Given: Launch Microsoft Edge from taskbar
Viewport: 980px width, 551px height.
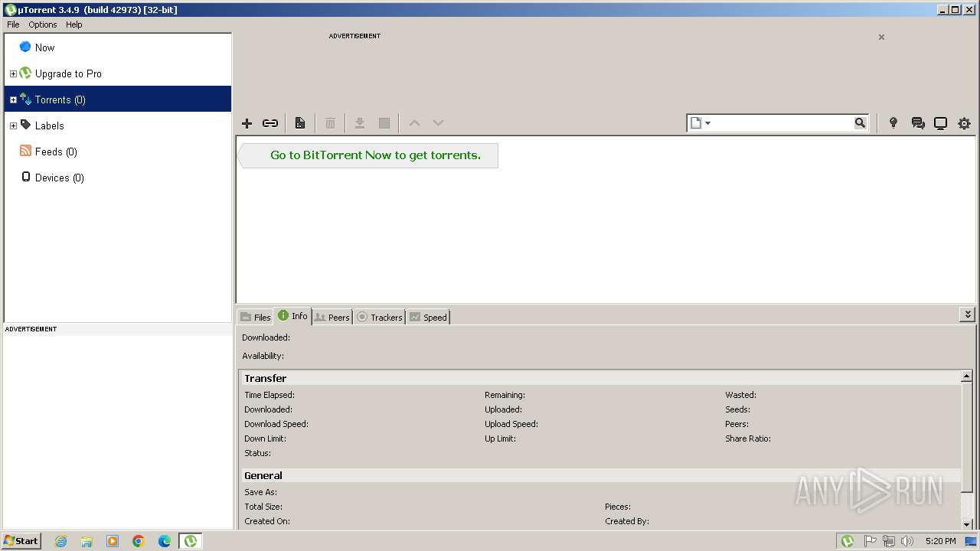Looking at the screenshot, I should pyautogui.click(x=165, y=541).
